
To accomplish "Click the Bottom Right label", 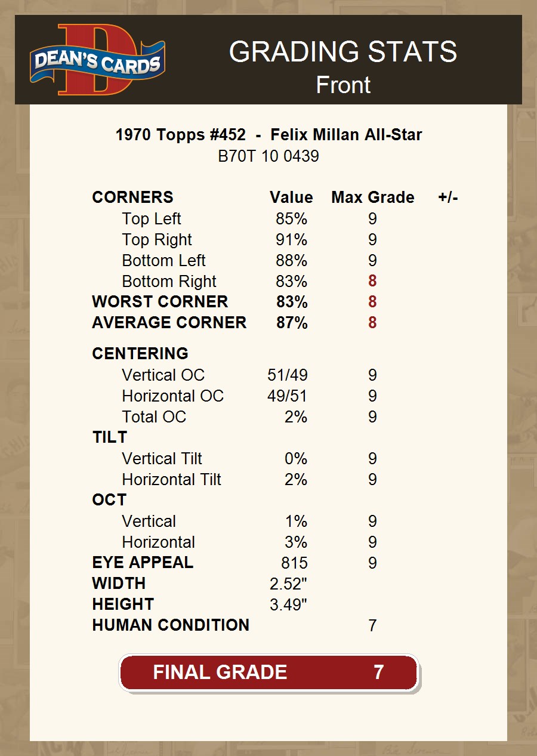I will click(169, 282).
